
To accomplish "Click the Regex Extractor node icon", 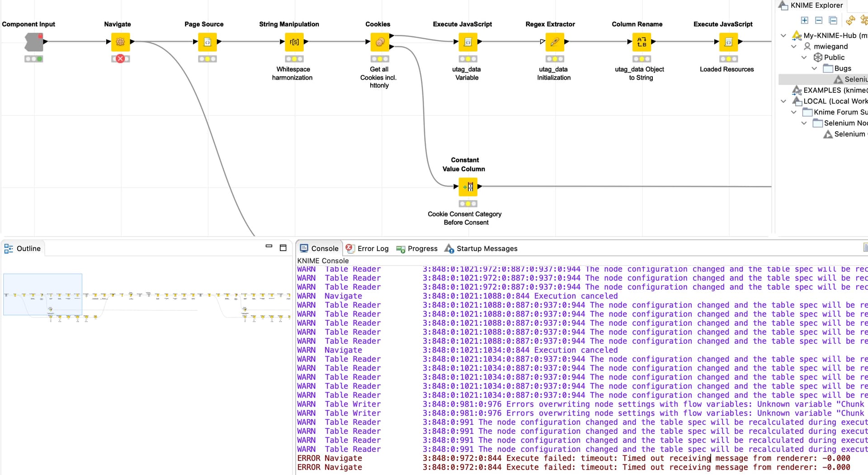I will [555, 42].
